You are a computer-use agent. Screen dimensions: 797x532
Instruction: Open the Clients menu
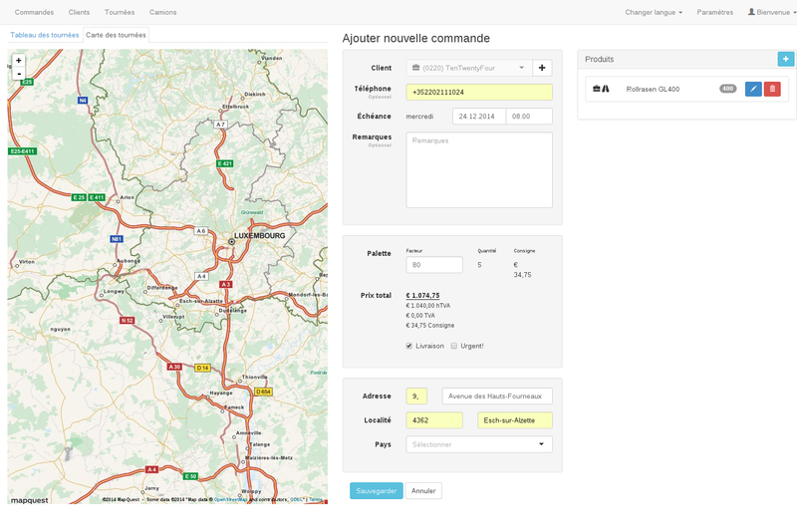(x=79, y=12)
